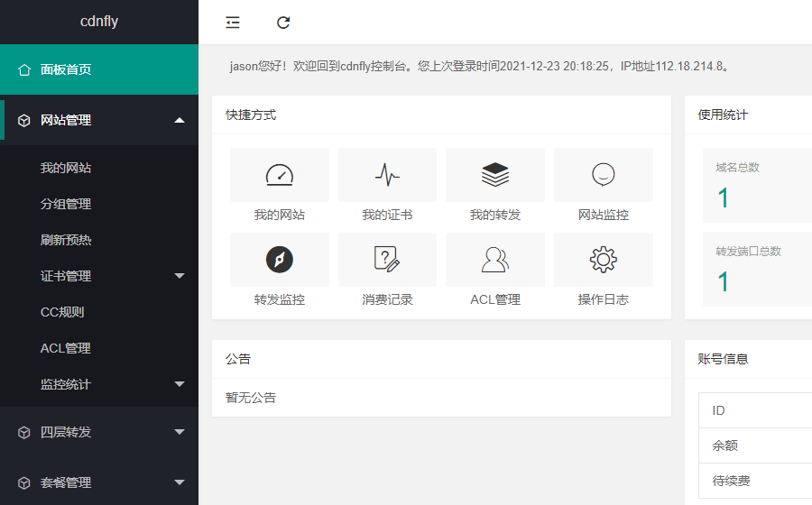Open 分组管理 in the sidebar
Viewport: 812px width, 505px height.
tap(66, 204)
